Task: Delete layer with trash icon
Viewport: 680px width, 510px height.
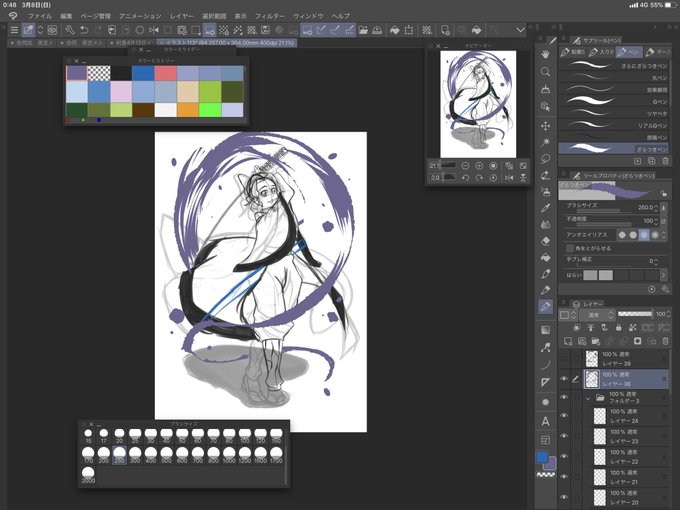Action: [665, 341]
